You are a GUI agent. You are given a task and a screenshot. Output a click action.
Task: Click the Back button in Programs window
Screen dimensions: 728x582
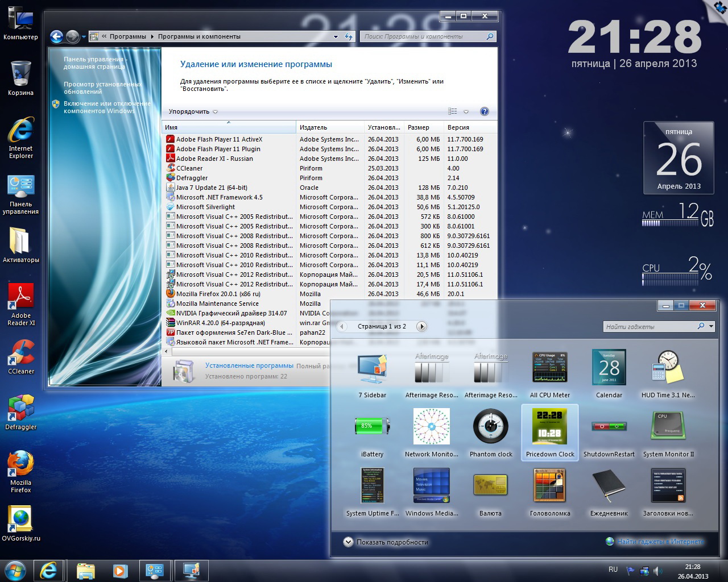pos(56,37)
